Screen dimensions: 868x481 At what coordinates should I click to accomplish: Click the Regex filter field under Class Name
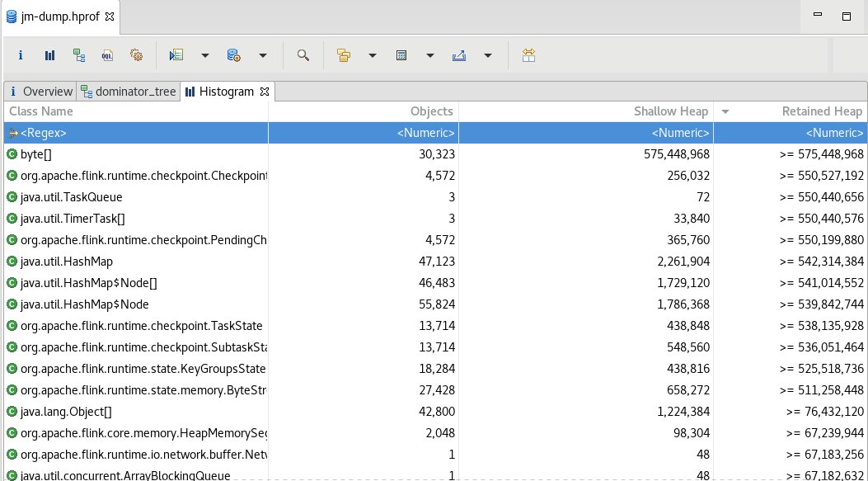[x=136, y=132]
